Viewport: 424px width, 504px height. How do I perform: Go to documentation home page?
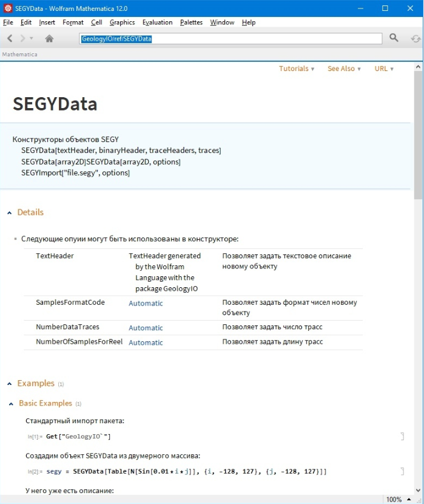[49, 38]
